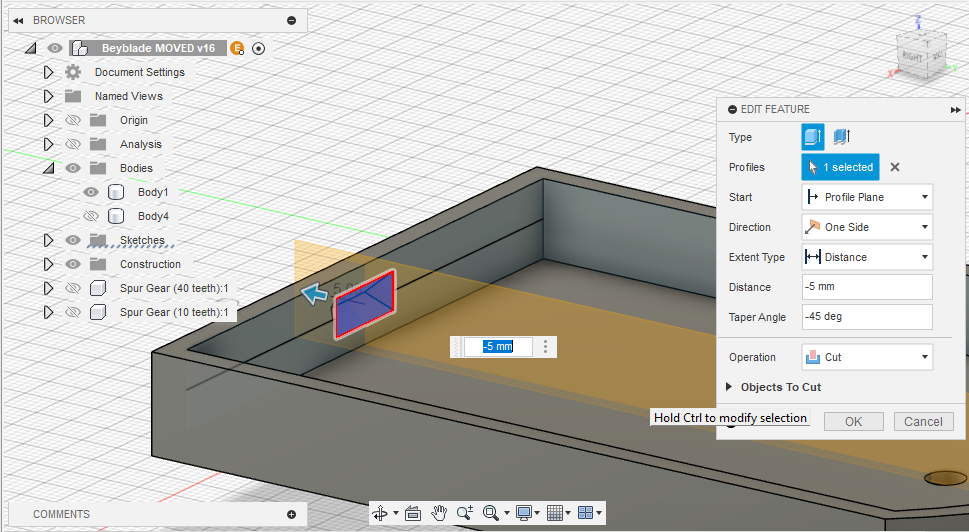Viewport: 969px width, 532px height.
Task: Confirm the extrude with the OK button
Action: [x=853, y=421]
